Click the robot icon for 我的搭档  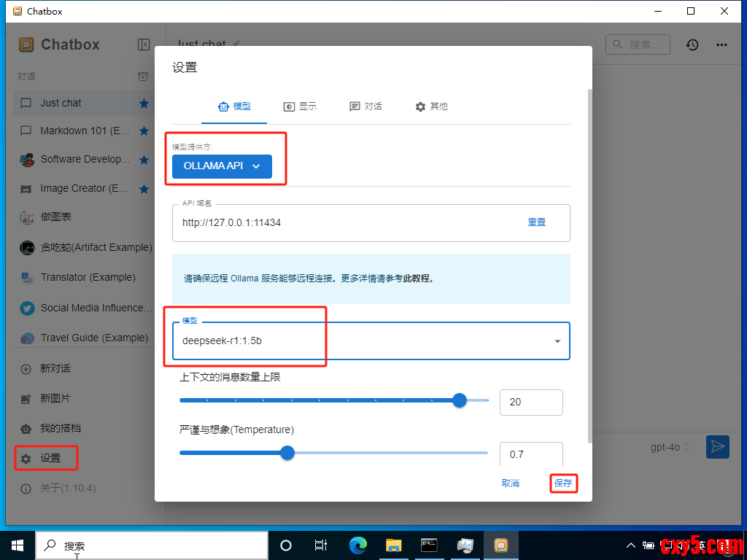point(26,429)
